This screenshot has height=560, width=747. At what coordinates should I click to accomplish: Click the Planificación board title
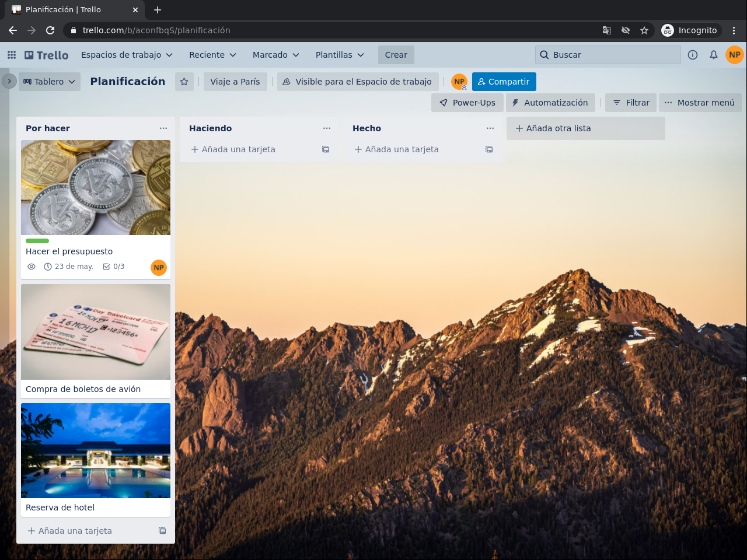[128, 82]
